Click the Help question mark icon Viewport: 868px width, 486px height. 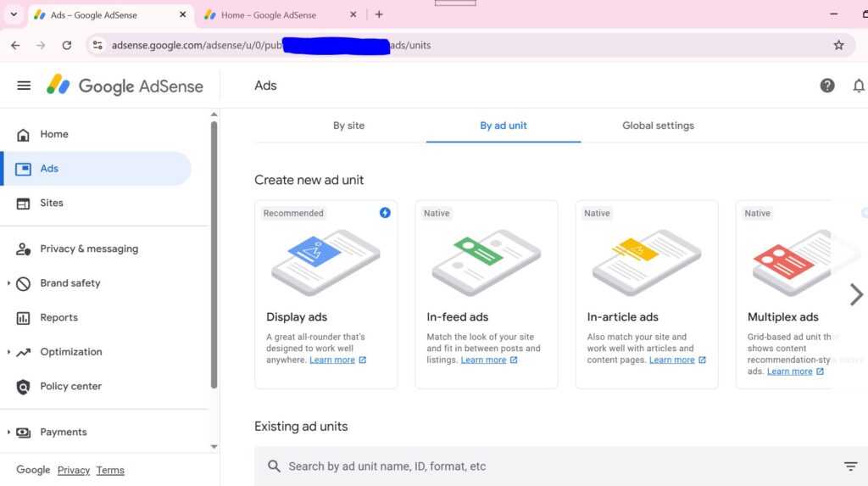827,86
